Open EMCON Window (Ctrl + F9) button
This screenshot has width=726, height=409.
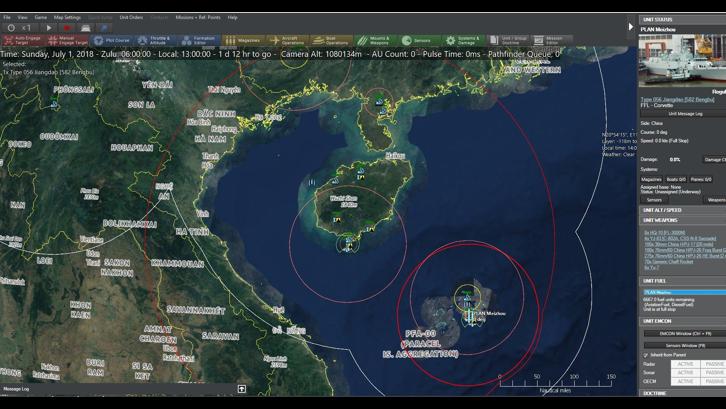click(x=685, y=333)
